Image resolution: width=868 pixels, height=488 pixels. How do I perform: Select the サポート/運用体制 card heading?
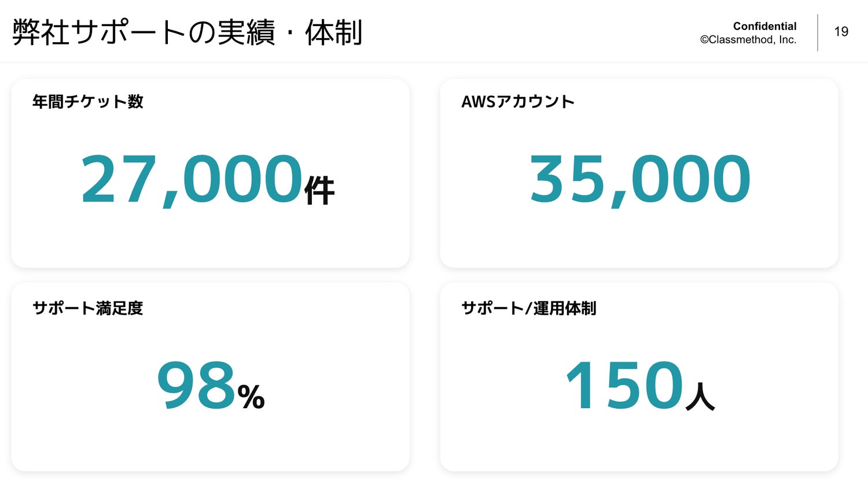pyautogui.click(x=529, y=308)
